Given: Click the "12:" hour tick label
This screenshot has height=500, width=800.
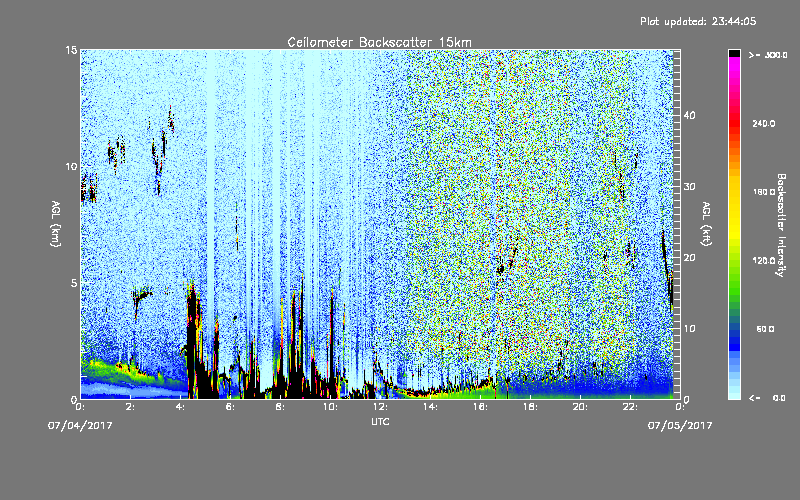Looking at the screenshot, I should [380, 407].
